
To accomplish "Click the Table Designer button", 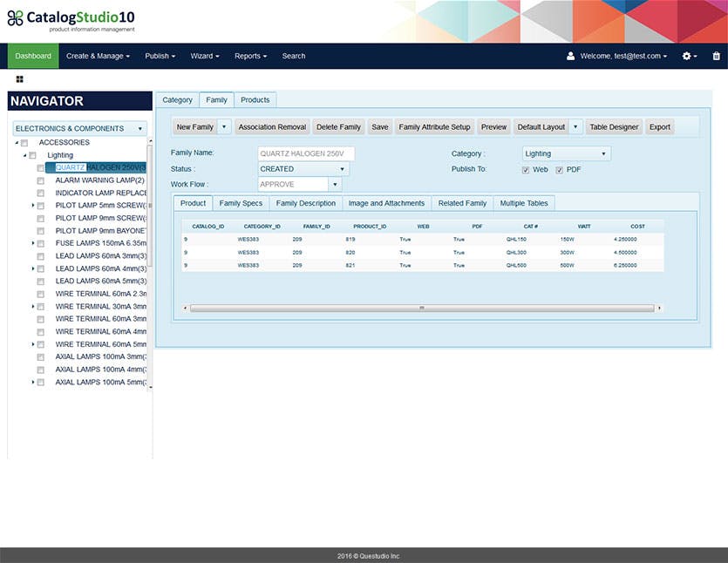I will [614, 126].
